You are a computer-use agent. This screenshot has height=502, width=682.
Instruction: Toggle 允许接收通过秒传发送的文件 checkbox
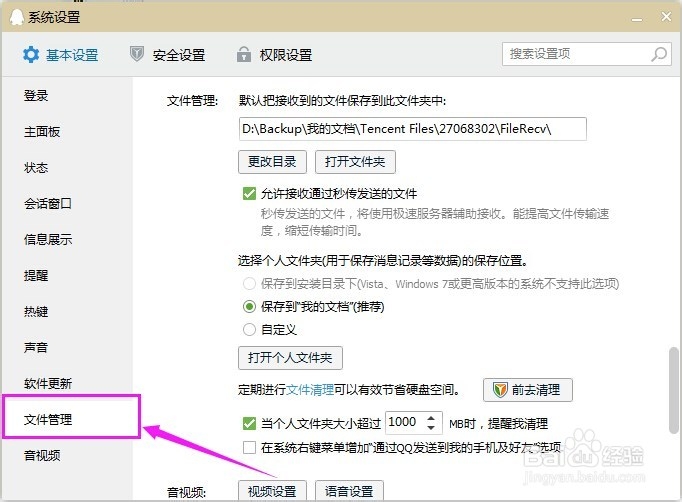[x=249, y=193]
